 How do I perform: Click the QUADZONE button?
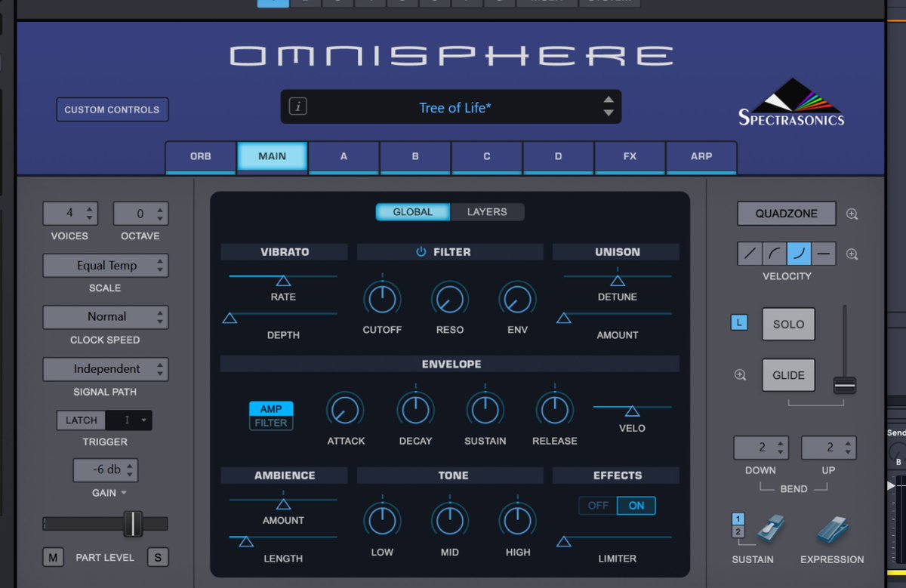pyautogui.click(x=787, y=214)
